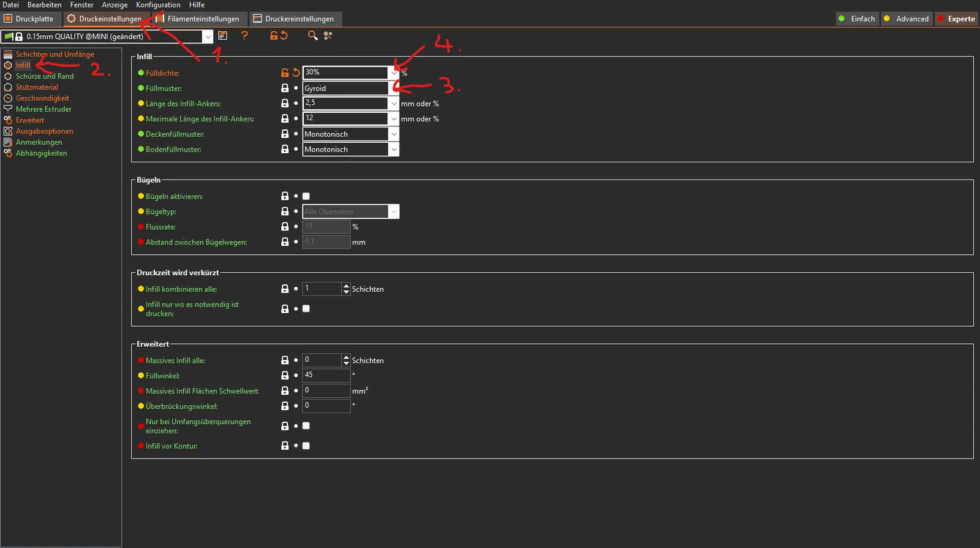This screenshot has width=980, height=548.
Task: Open the search settings magnifier icon
Action: tap(312, 36)
